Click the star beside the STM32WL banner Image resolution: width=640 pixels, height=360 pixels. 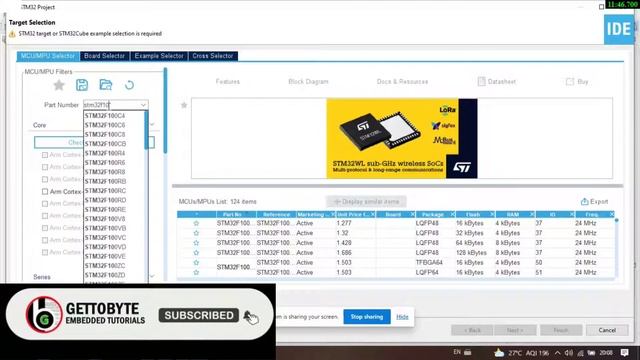(184, 105)
